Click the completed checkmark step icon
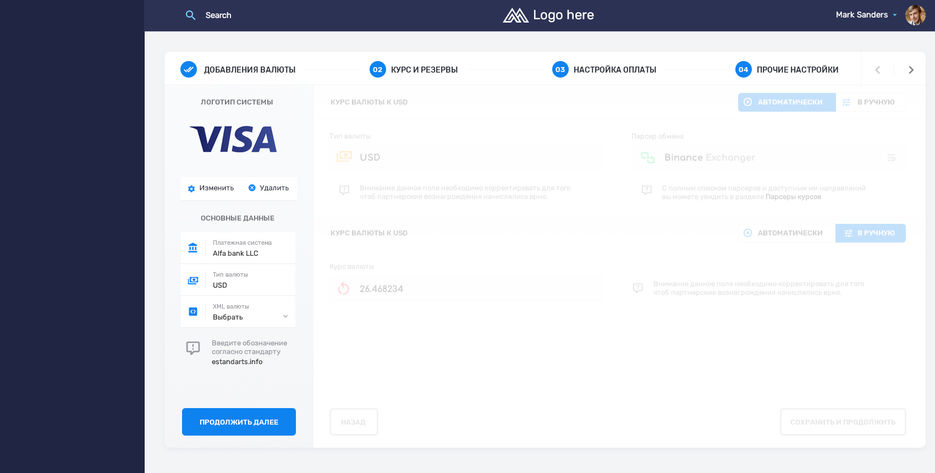This screenshot has height=473, width=935. pyautogui.click(x=188, y=70)
